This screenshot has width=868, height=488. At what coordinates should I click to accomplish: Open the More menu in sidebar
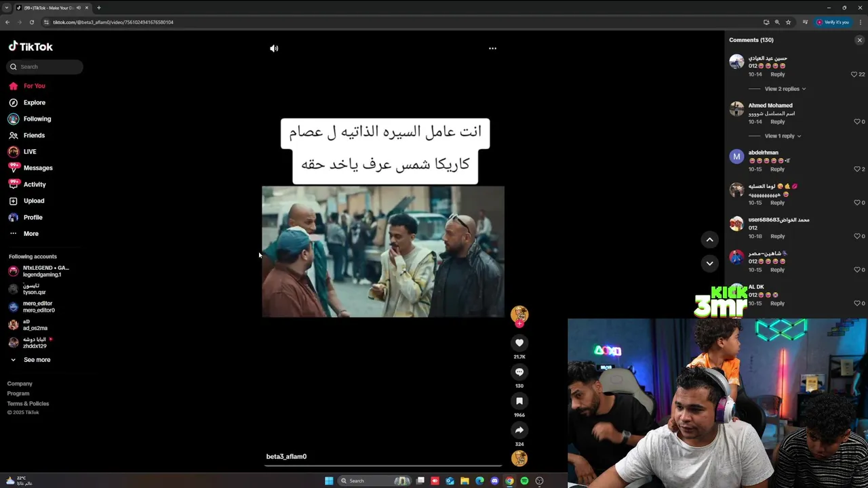coord(24,234)
